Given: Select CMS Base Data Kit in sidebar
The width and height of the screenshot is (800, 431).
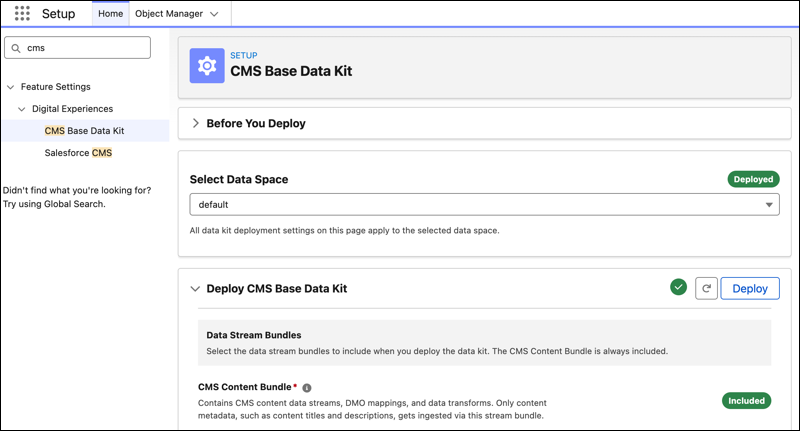Looking at the screenshot, I should (84, 131).
